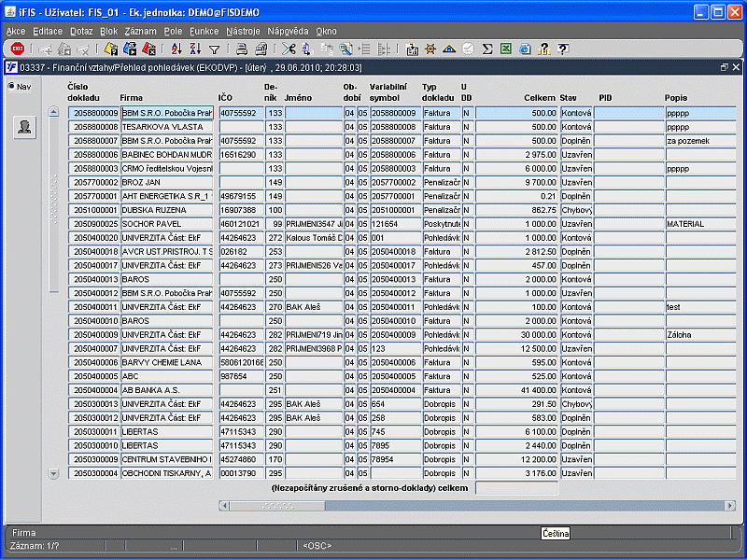Click the printer icon in toolbar

click(240, 49)
